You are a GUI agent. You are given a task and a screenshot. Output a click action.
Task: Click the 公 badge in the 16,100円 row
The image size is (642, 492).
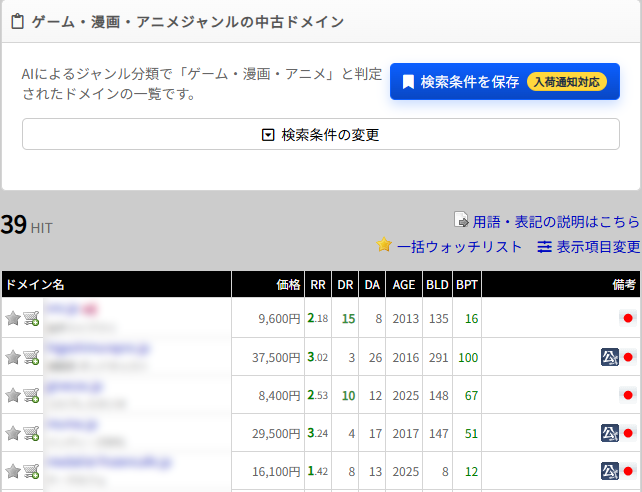click(610, 471)
